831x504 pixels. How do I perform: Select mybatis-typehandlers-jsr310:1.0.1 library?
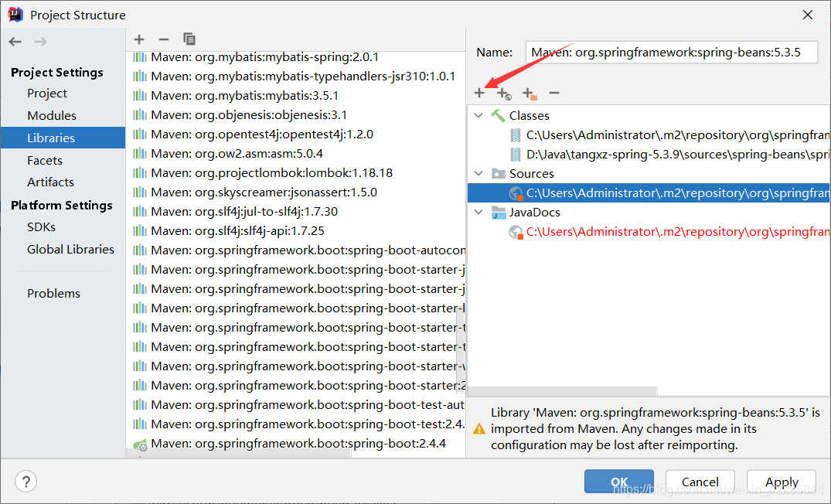click(x=296, y=77)
